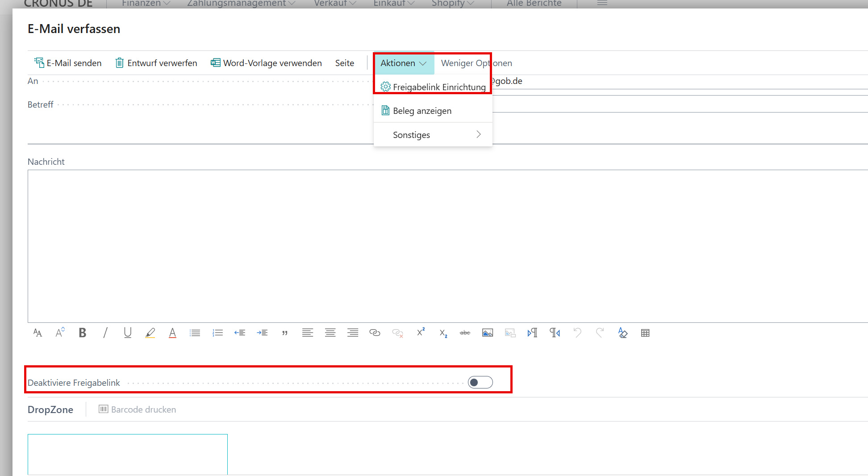This screenshot has width=868, height=476.
Task: Create a bulleted list in the message
Action: tap(195, 333)
